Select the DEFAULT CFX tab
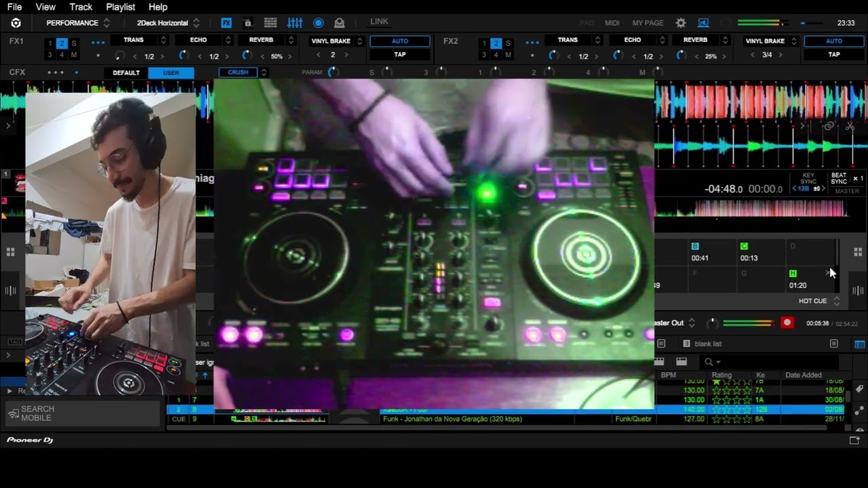Image resolution: width=868 pixels, height=488 pixels. (126, 73)
